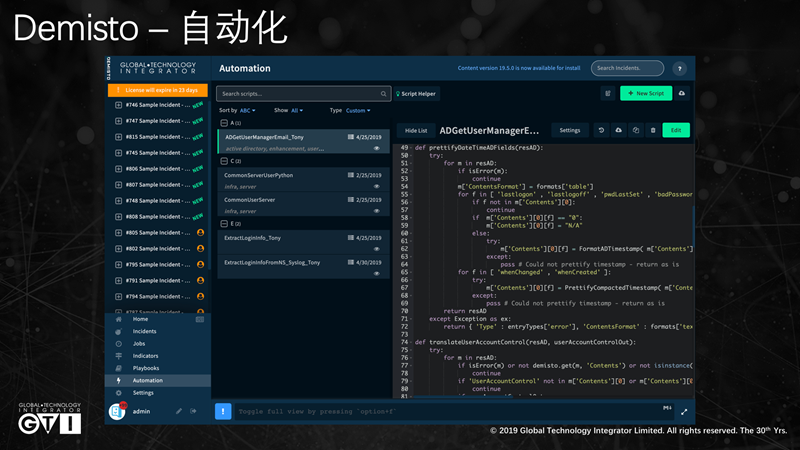The image size is (800, 450).
Task: Click the Search scripts input field
Action: coord(304,94)
